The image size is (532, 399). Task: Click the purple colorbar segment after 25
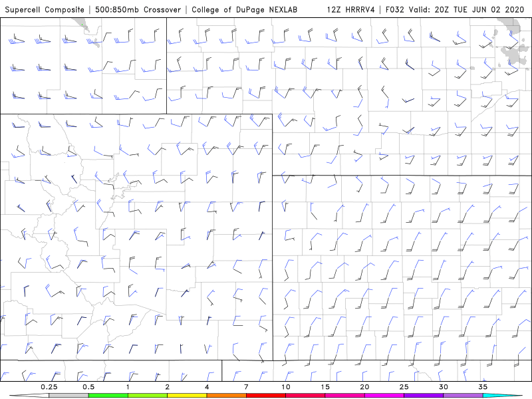pyautogui.click(x=424, y=396)
